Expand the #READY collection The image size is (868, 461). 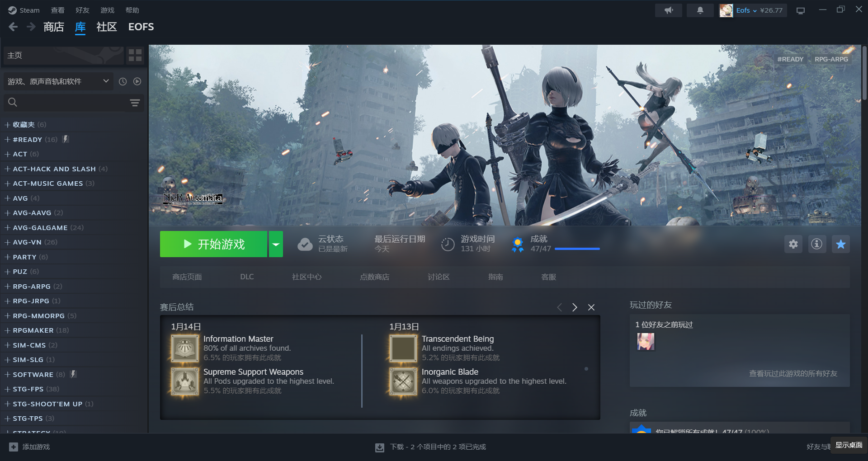(8, 139)
